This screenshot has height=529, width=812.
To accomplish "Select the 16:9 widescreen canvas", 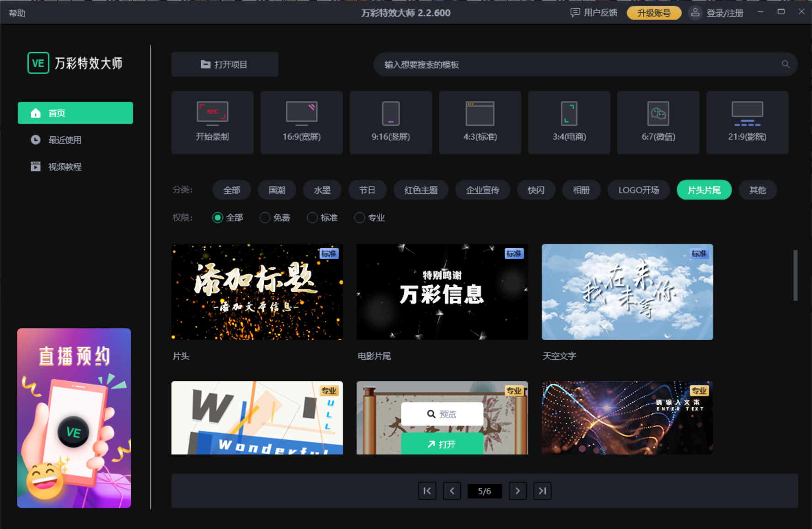I will (x=301, y=122).
